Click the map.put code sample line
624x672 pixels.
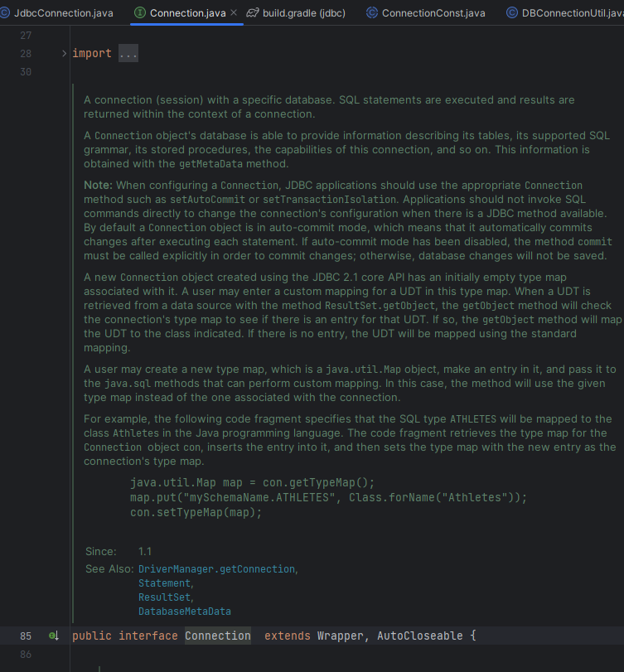point(328,497)
